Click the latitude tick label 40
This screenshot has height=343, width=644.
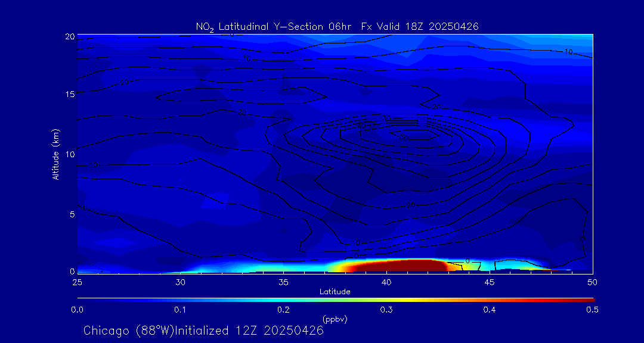click(386, 282)
